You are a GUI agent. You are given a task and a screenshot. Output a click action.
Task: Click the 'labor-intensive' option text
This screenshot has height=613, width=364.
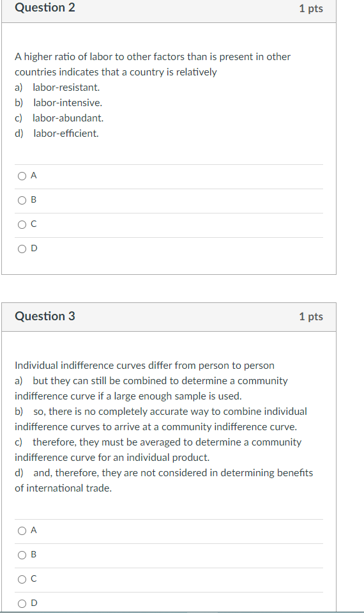pyautogui.click(x=68, y=103)
